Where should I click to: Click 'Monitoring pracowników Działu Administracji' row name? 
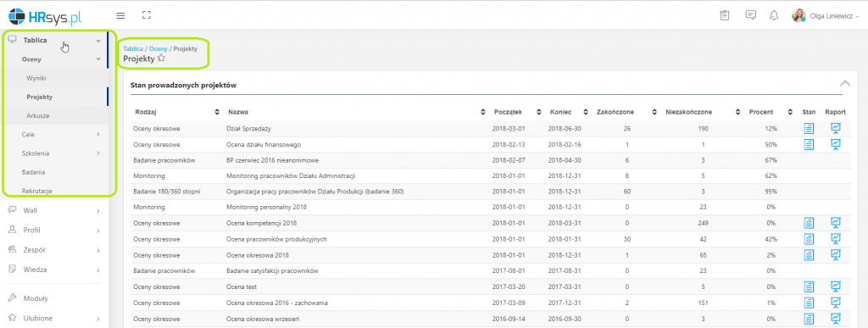coord(291,176)
